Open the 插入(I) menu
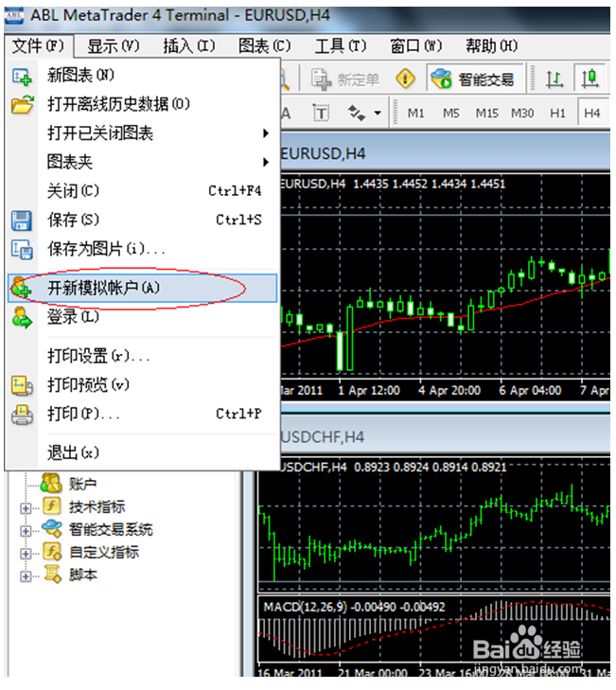Image resolution: width=616 pixels, height=690 pixels. coord(189,45)
